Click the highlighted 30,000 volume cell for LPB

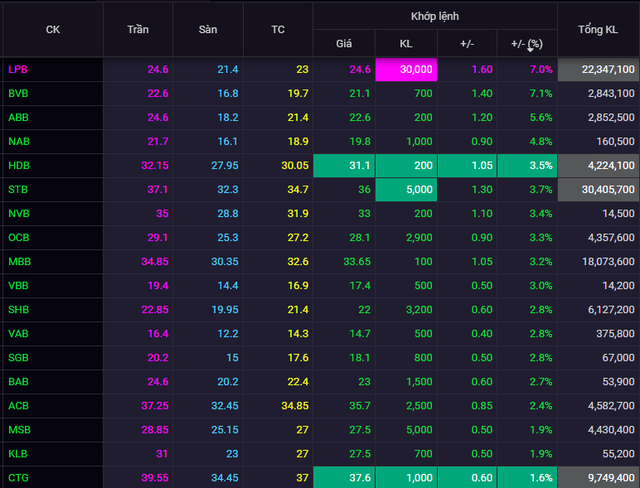pyautogui.click(x=406, y=70)
